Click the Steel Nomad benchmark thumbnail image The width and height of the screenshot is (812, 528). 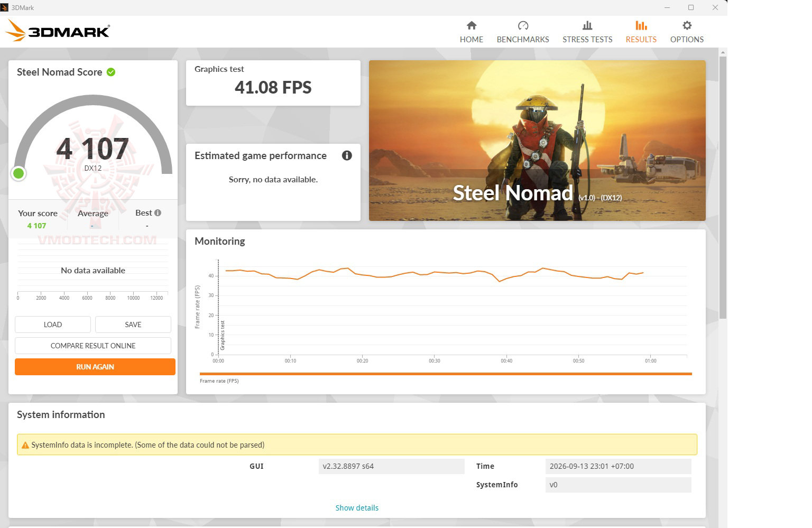coord(537,141)
